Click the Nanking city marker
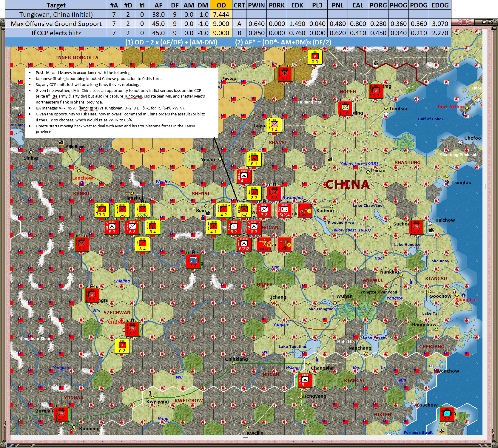This screenshot has width=498, height=448. click(x=401, y=275)
